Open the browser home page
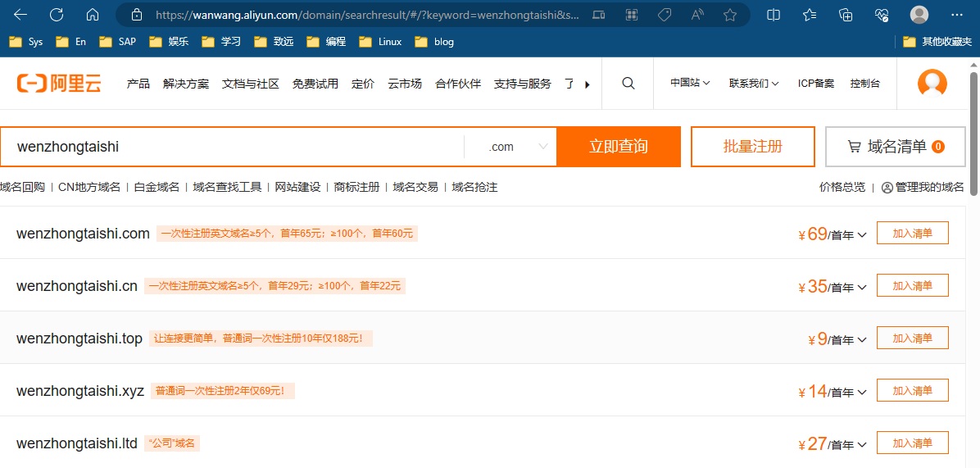Screen dimensions: 980x468 (93, 15)
